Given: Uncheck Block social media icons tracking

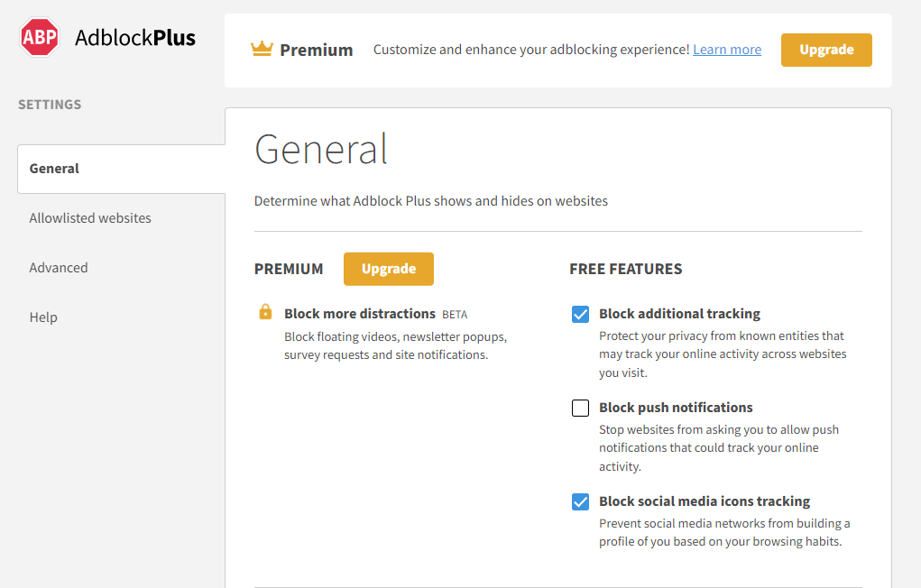Looking at the screenshot, I should [x=580, y=501].
